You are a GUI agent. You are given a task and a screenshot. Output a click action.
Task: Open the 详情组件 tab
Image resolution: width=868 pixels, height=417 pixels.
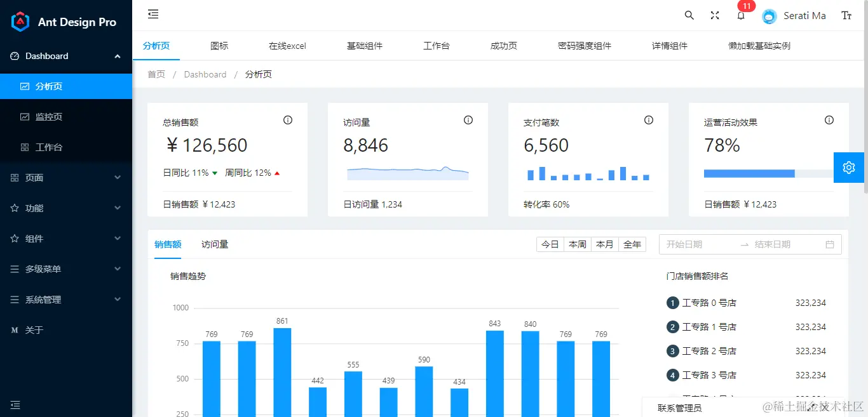coord(670,46)
